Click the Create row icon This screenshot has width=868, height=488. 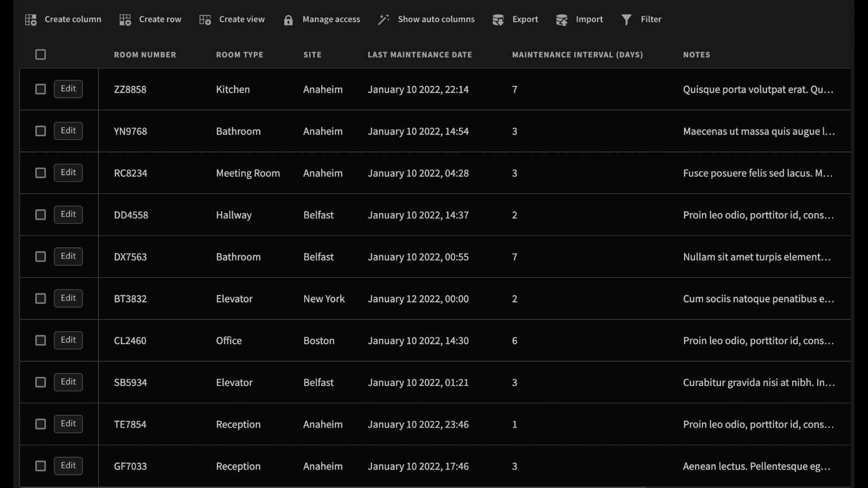click(x=124, y=19)
